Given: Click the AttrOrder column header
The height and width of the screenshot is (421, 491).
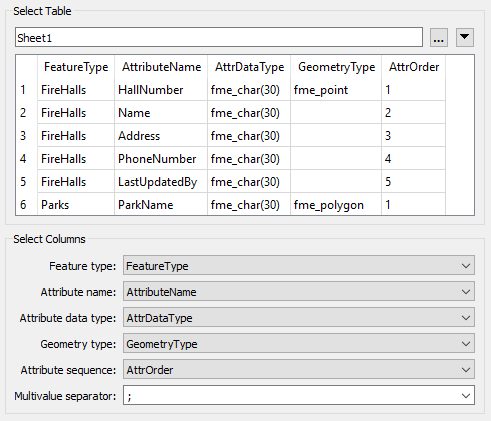Looking at the screenshot, I should point(414,67).
